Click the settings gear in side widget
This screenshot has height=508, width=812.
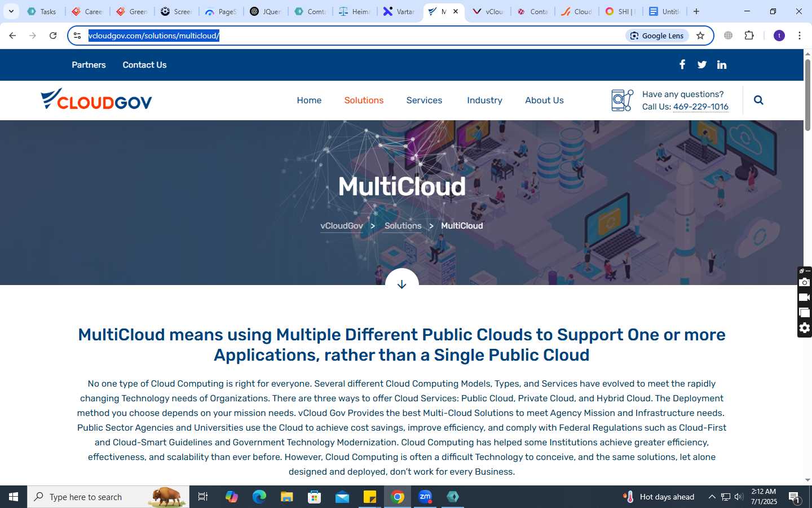tap(805, 328)
